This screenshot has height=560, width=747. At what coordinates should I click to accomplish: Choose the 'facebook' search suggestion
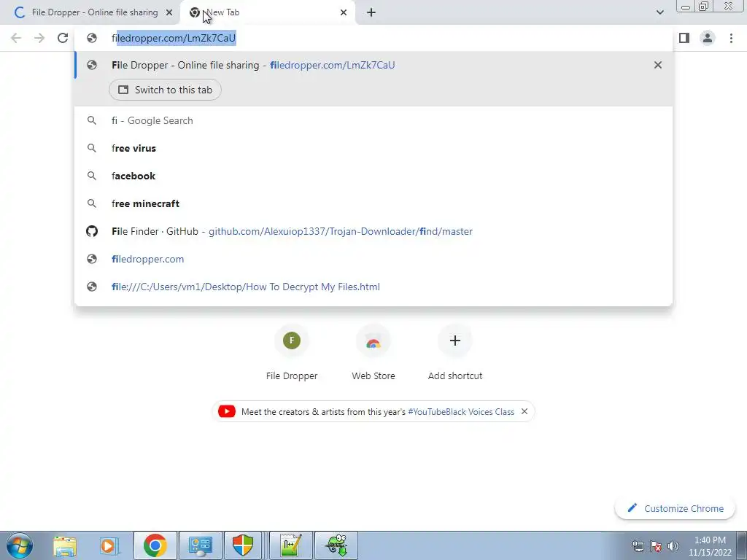pos(373,176)
